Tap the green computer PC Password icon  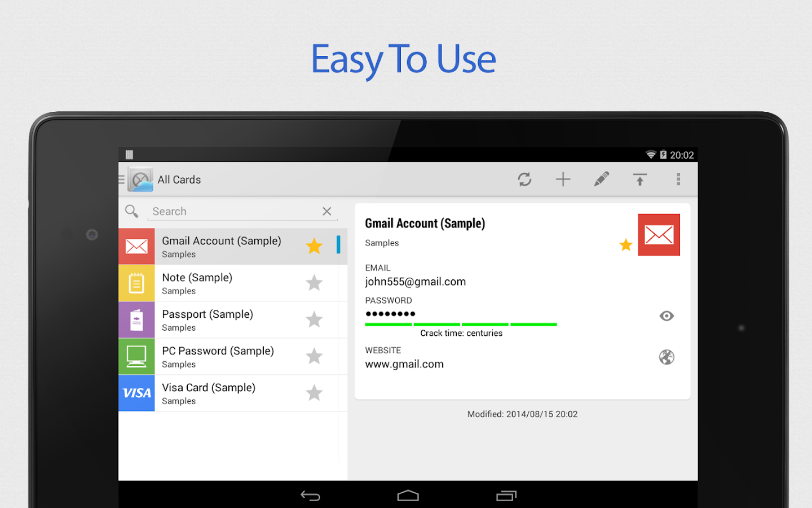(x=136, y=357)
